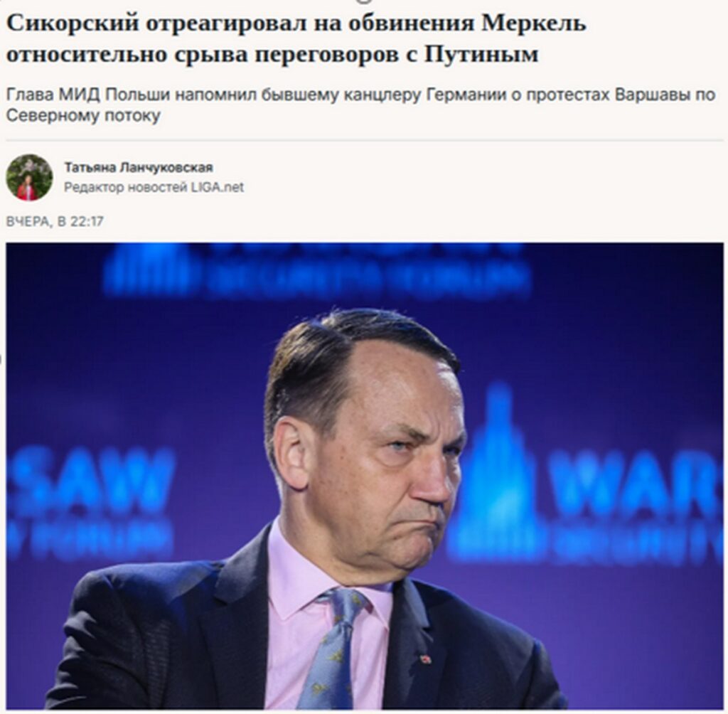Select the "Редактор новостей LIGA.net" caption
This screenshot has height=714, width=728.
[154, 187]
